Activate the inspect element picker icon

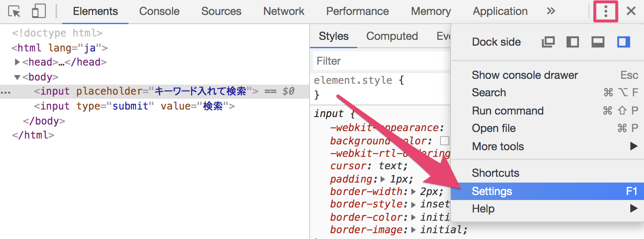point(15,12)
